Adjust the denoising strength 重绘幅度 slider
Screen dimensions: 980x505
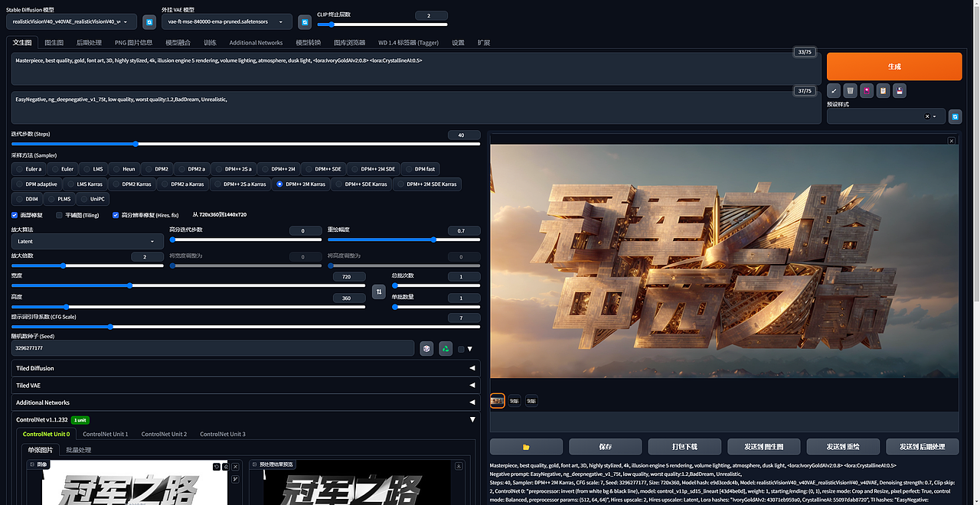pyautogui.click(x=403, y=239)
